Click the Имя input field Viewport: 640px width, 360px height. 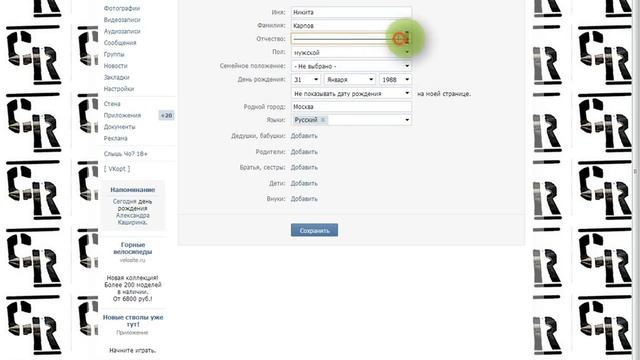[x=351, y=12]
